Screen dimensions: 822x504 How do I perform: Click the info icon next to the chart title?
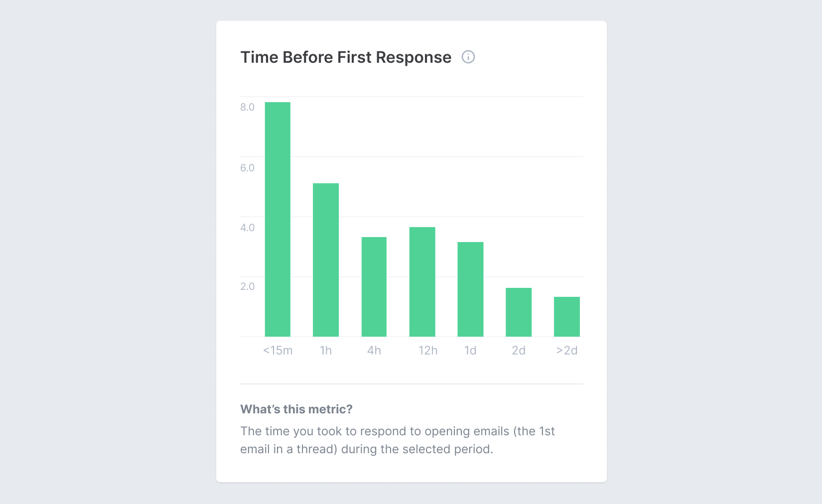click(x=468, y=57)
